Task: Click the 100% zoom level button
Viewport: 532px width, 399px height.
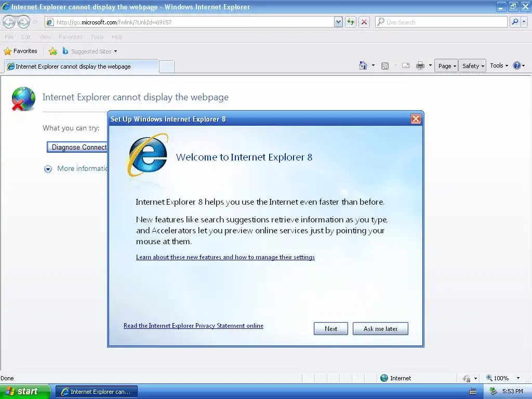Action: [x=497, y=378]
